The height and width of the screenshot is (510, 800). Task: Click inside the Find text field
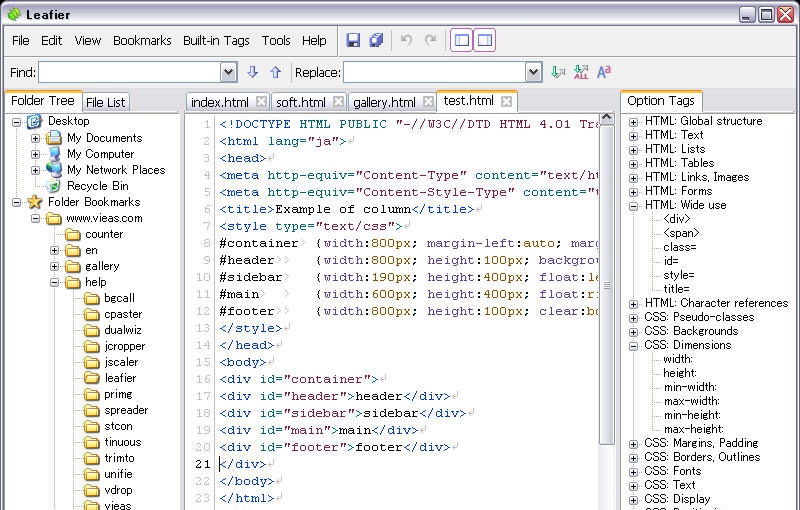[x=128, y=72]
